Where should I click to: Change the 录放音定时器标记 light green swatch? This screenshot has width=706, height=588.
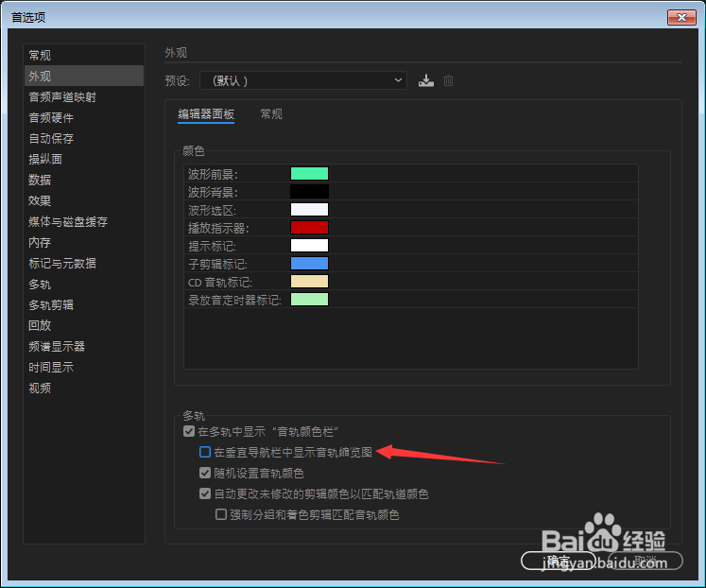tap(309, 300)
